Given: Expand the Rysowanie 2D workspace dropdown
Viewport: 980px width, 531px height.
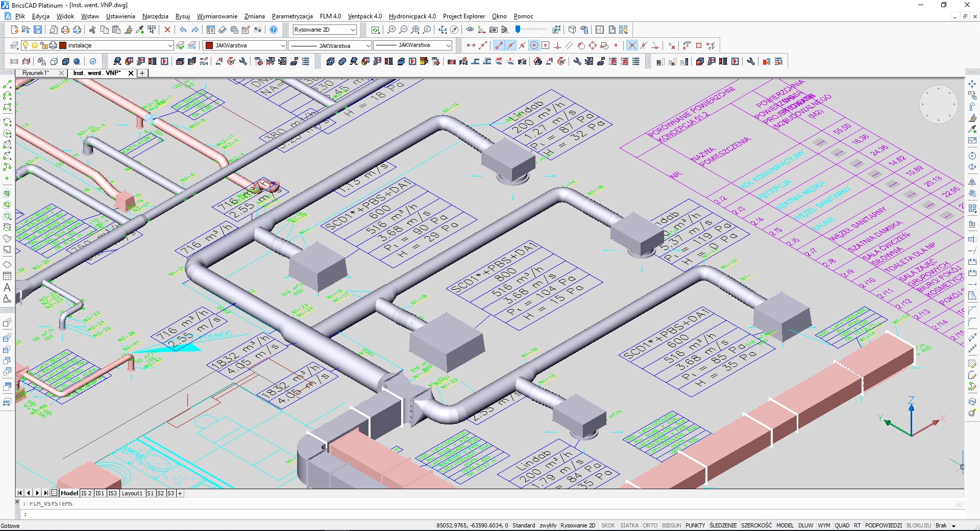Looking at the screenshot, I should (x=353, y=30).
